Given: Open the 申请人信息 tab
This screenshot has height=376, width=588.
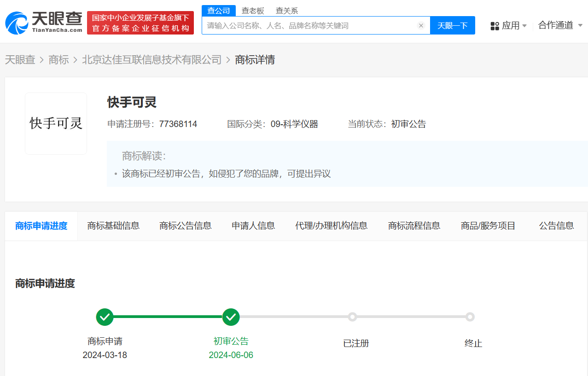Looking at the screenshot, I should tap(253, 226).
